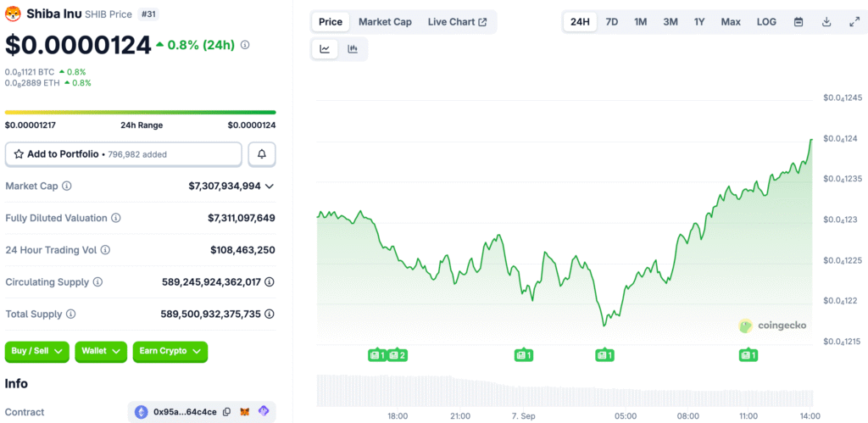Viewport: 868px width, 423px height.
Task: Click the 24h Range progress bar
Action: (140, 113)
